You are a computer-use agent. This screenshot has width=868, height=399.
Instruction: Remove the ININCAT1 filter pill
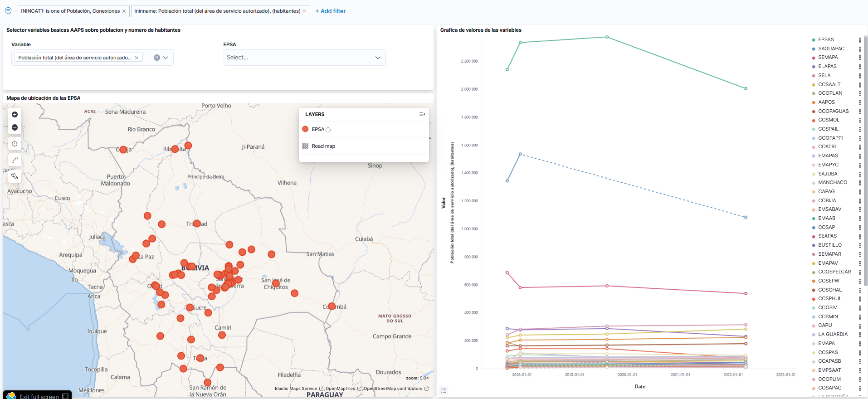(124, 11)
